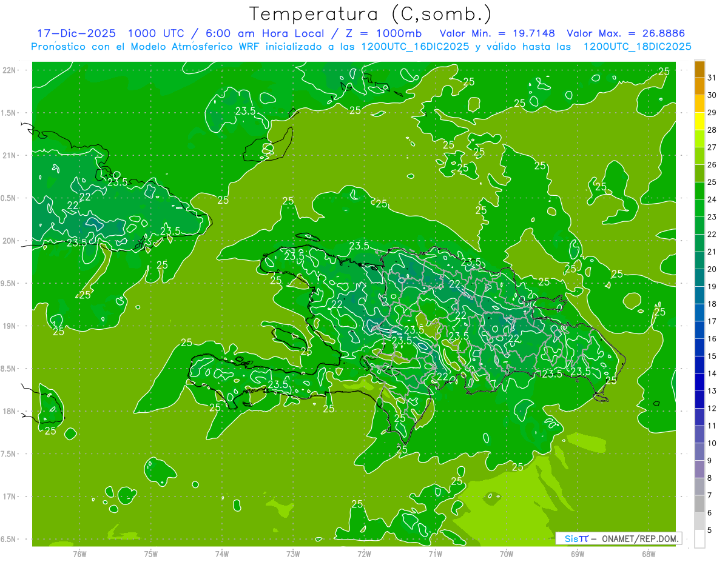This screenshot has width=728, height=562.
Task: Click the yellow colorbar swatch between 28 and 29
Action: (x=699, y=121)
